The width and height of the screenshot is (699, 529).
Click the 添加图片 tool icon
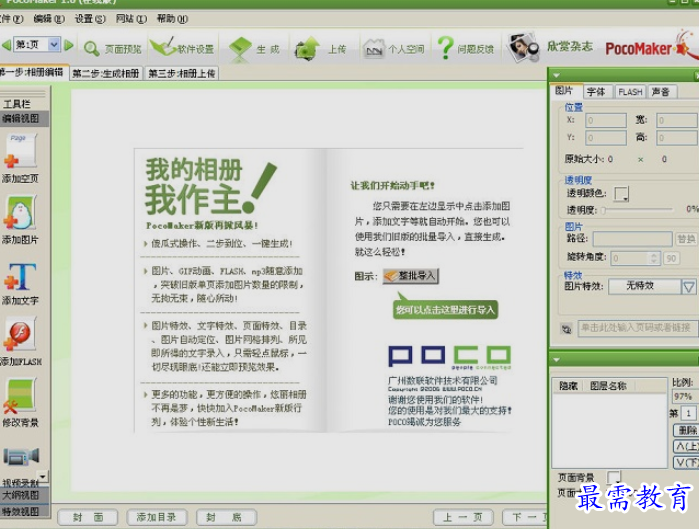tap(20, 213)
